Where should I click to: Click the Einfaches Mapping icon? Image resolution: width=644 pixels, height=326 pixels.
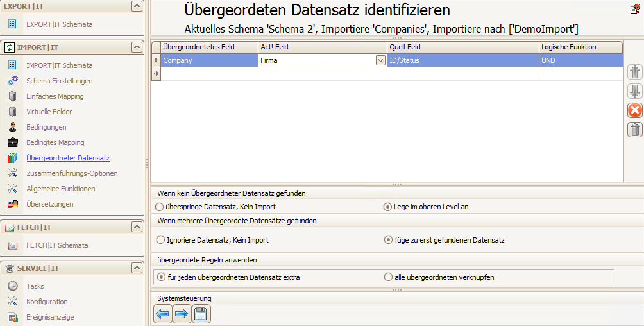coord(12,96)
